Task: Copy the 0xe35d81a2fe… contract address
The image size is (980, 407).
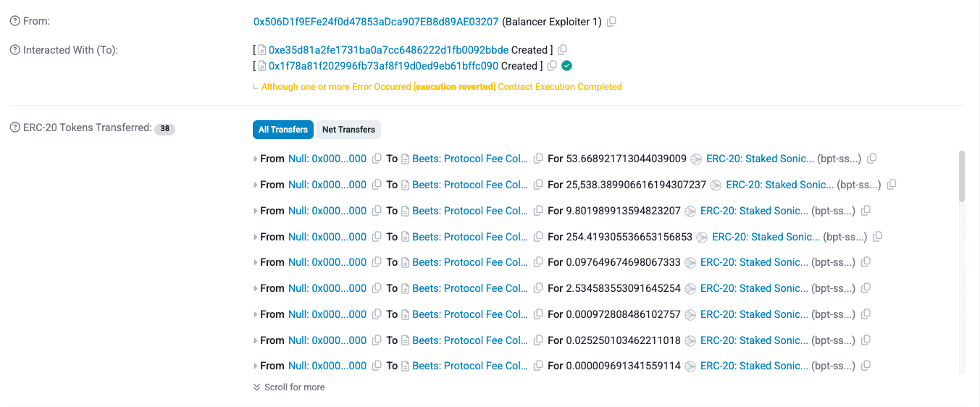Action: point(562,50)
